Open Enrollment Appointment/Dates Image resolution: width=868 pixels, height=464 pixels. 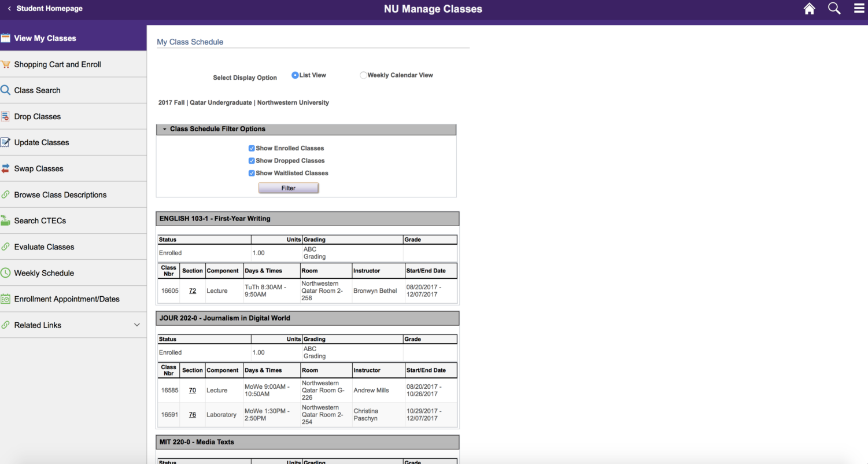[x=73, y=299]
